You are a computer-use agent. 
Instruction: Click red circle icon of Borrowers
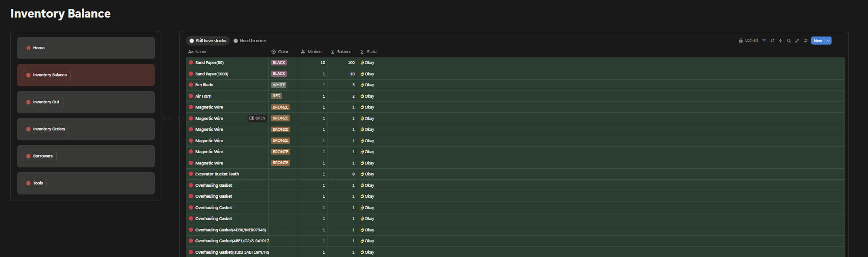28,156
